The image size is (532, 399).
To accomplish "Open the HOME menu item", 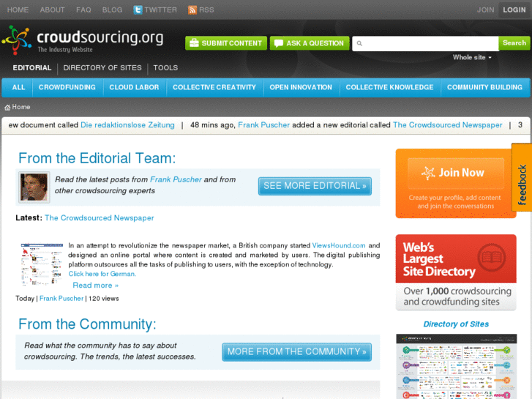I will 18,10.
